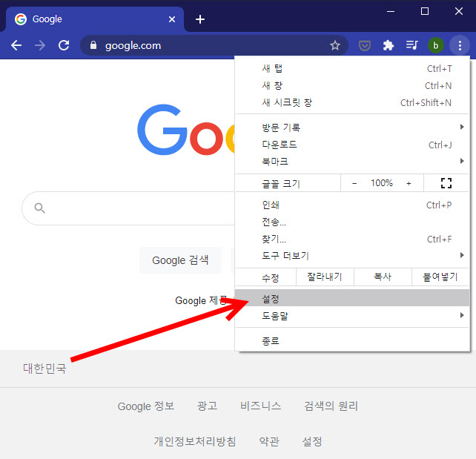Screen dimensions: 476x459
Task: Click the Google favicon on the tab
Action: (x=21, y=19)
